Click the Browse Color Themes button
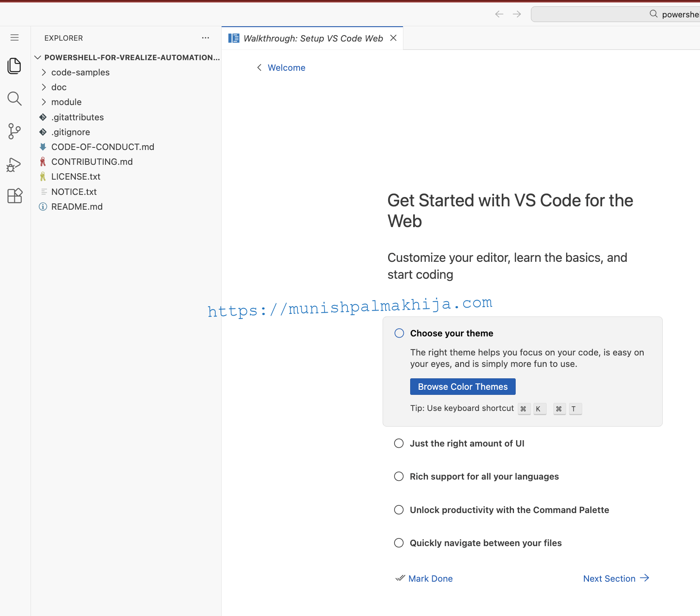 [x=463, y=387]
